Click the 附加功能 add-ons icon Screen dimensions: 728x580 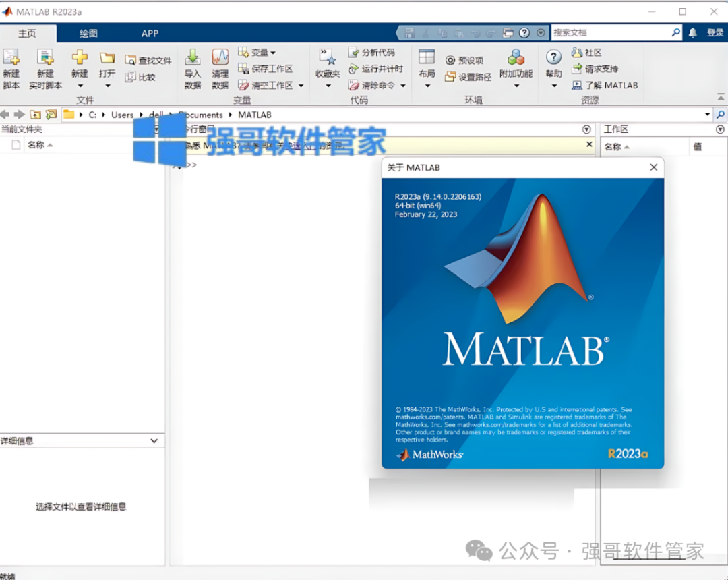[516, 57]
